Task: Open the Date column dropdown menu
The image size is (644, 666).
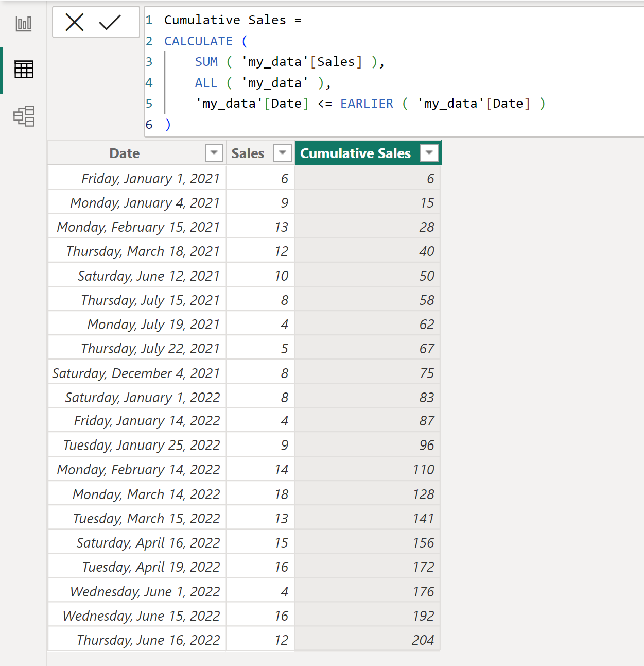Action: tap(214, 153)
